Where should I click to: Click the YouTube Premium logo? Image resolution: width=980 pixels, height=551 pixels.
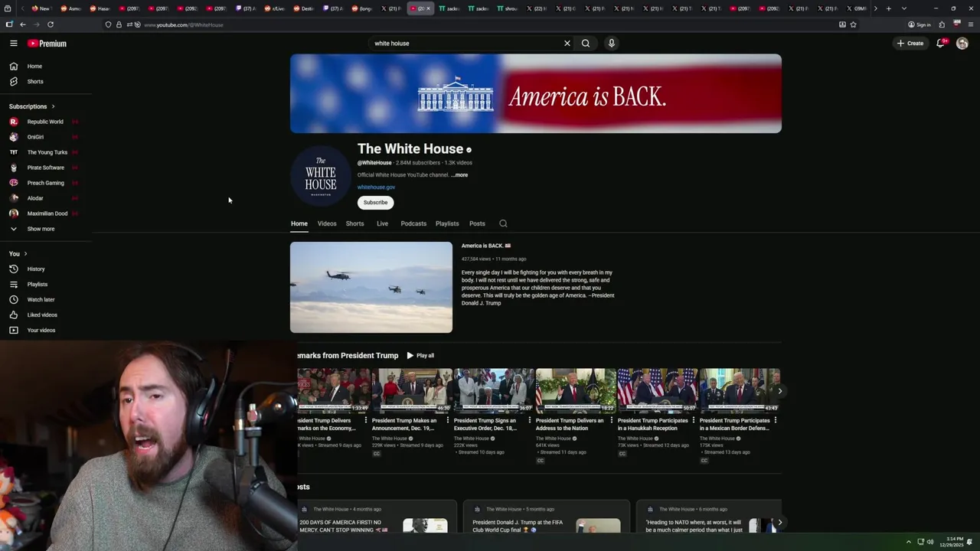click(x=47, y=44)
